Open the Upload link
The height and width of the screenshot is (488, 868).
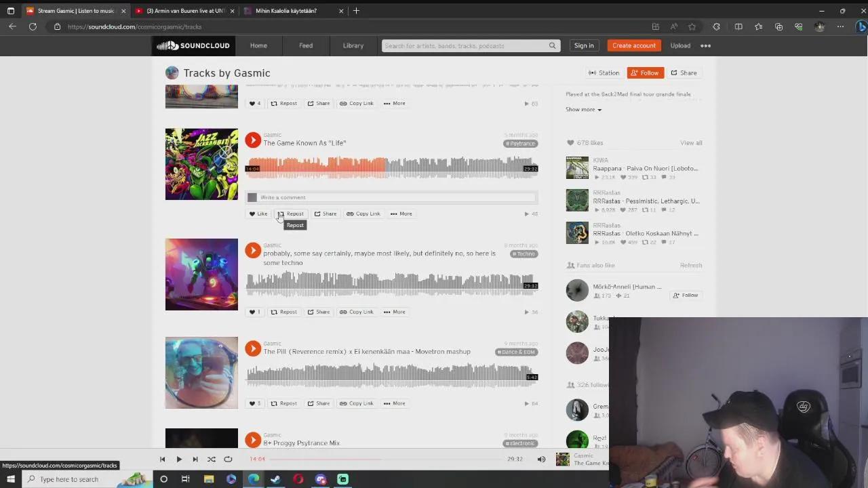[x=680, y=45]
